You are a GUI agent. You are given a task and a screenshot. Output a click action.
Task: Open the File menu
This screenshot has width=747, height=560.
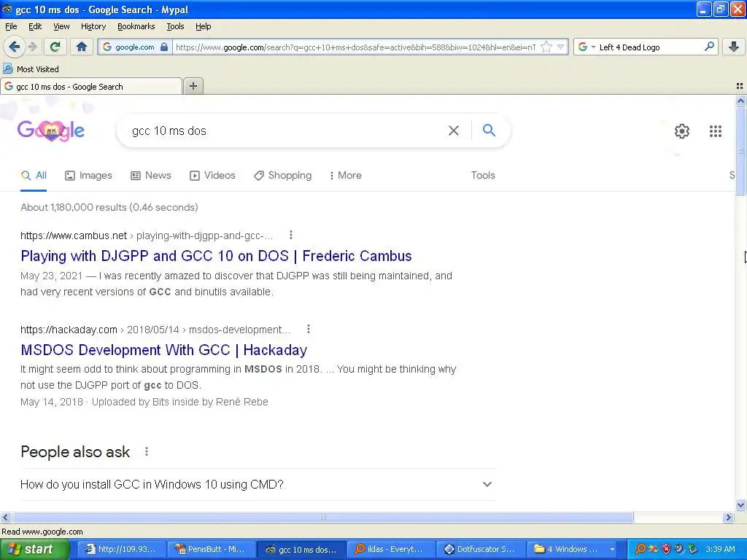[11, 26]
